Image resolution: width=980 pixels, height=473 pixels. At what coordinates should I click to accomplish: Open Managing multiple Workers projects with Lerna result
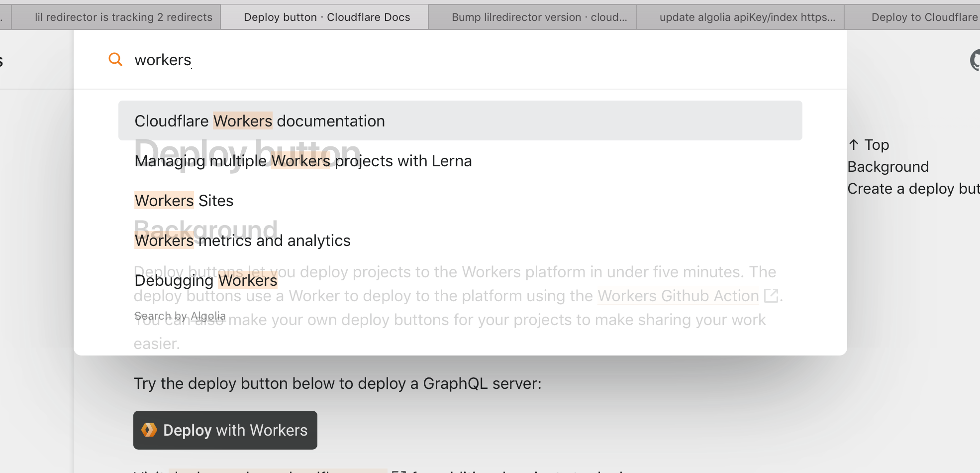(x=460, y=161)
